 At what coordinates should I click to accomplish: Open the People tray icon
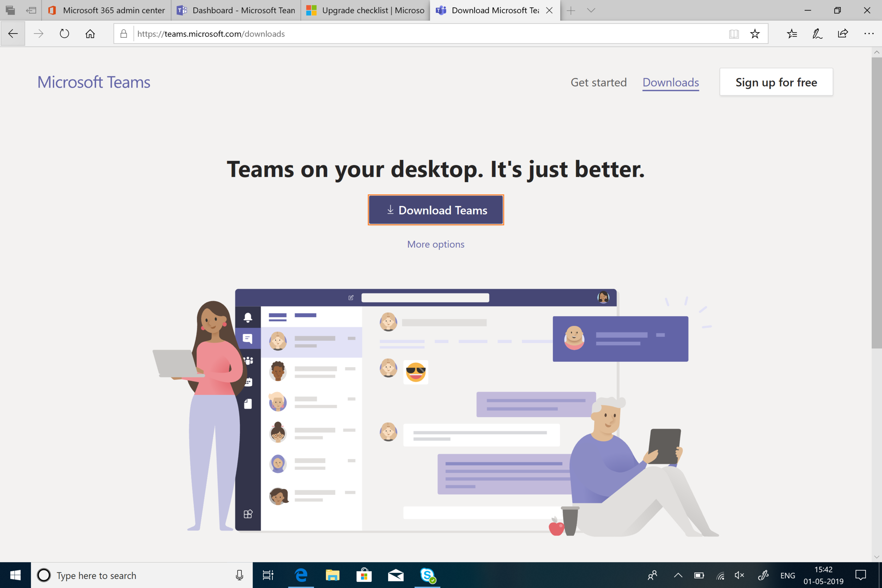652,575
